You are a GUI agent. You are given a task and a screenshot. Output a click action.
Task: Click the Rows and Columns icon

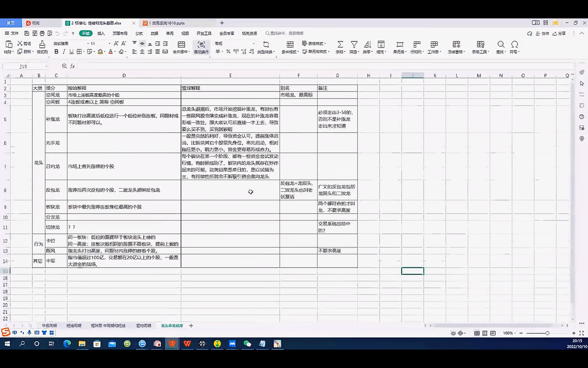tap(417, 44)
